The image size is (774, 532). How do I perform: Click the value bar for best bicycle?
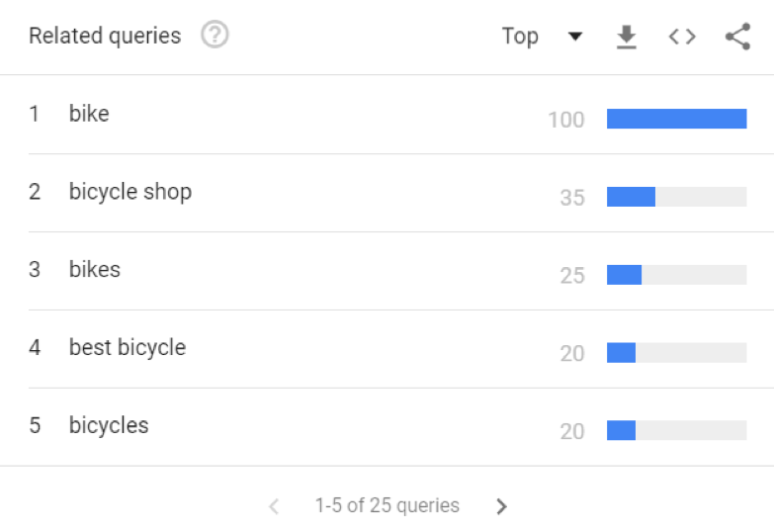point(676,353)
